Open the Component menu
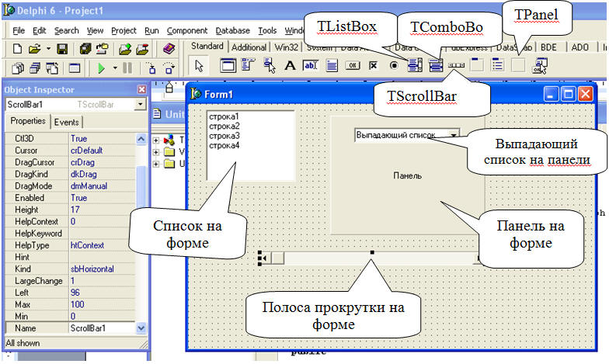609x364 pixels. [187, 30]
